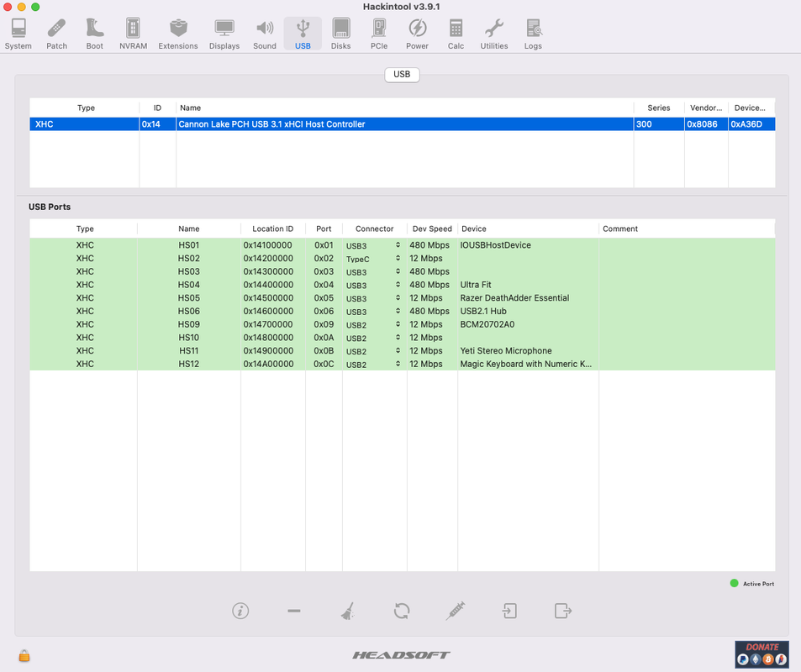
Task: Open connector dropdown for HS12
Action: point(374,365)
